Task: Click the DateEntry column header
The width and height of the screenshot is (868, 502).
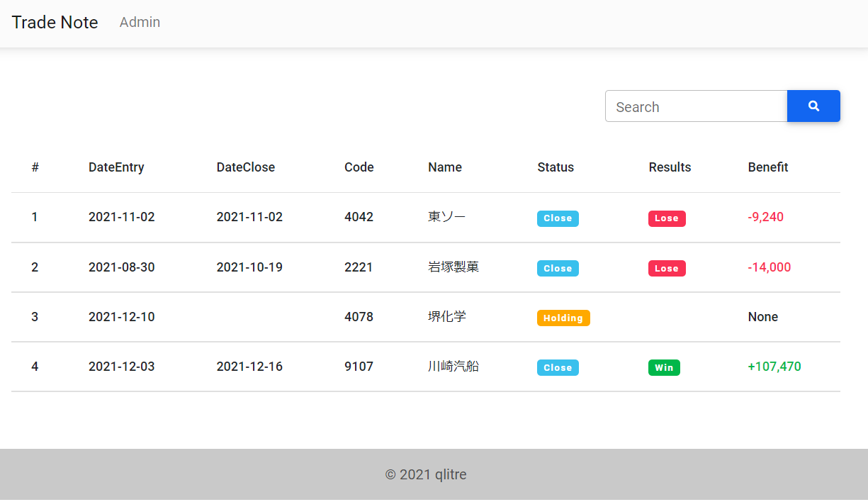Action: coord(116,167)
